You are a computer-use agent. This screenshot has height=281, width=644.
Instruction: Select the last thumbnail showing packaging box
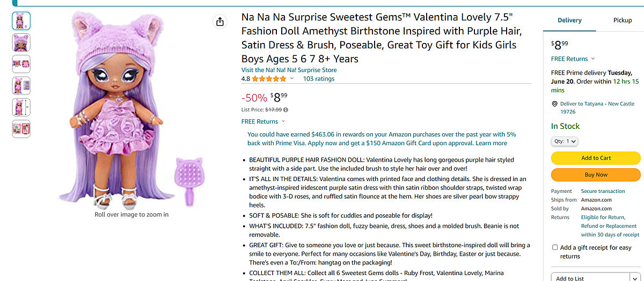click(x=21, y=128)
